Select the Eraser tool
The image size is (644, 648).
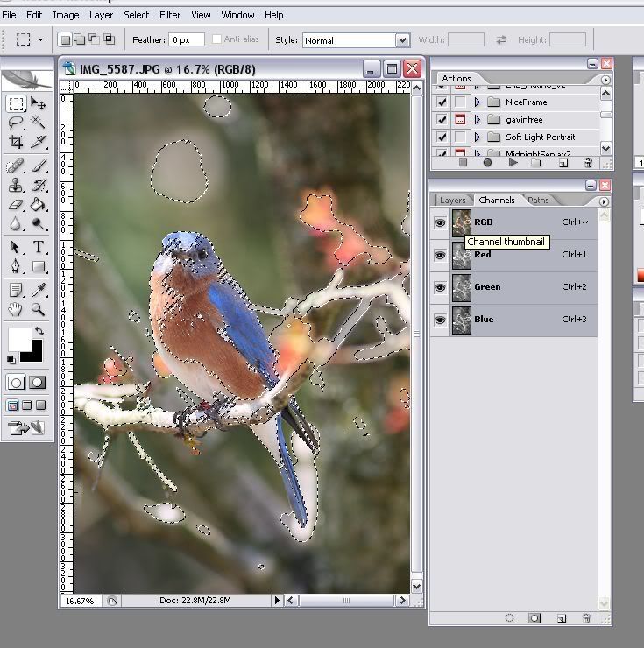click(16, 204)
